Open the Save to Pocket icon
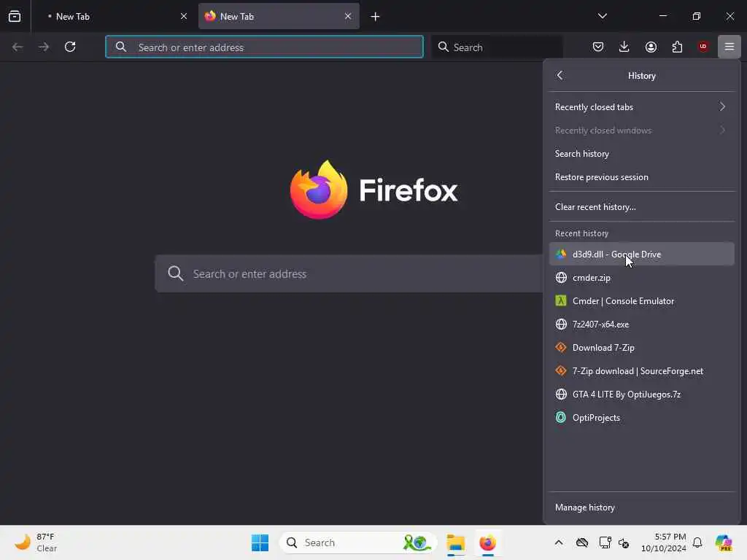This screenshot has width=747, height=560. [x=598, y=47]
